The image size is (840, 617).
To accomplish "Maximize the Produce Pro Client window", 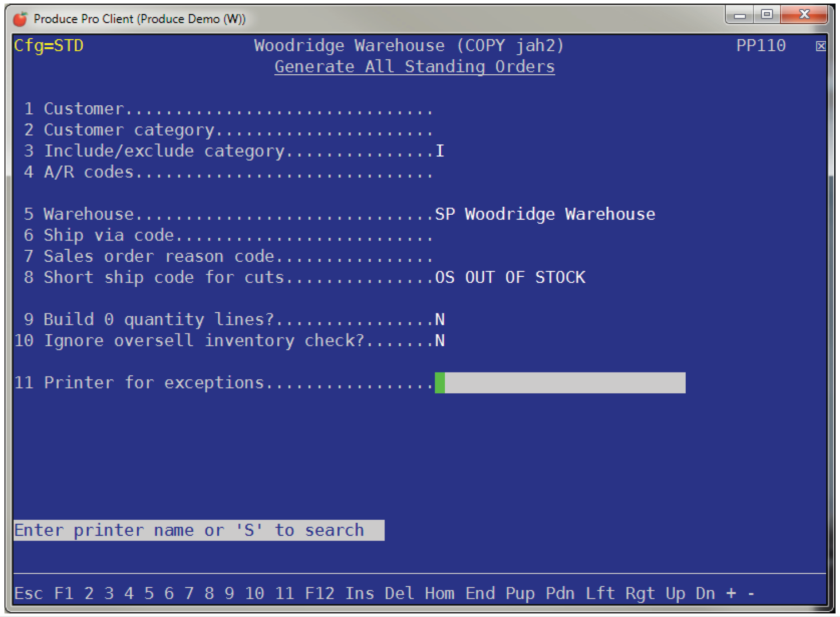I will coord(767,15).
